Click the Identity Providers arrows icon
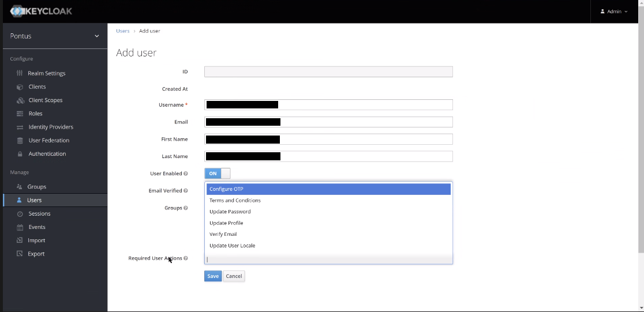This screenshot has height=312, width=644. tap(20, 127)
